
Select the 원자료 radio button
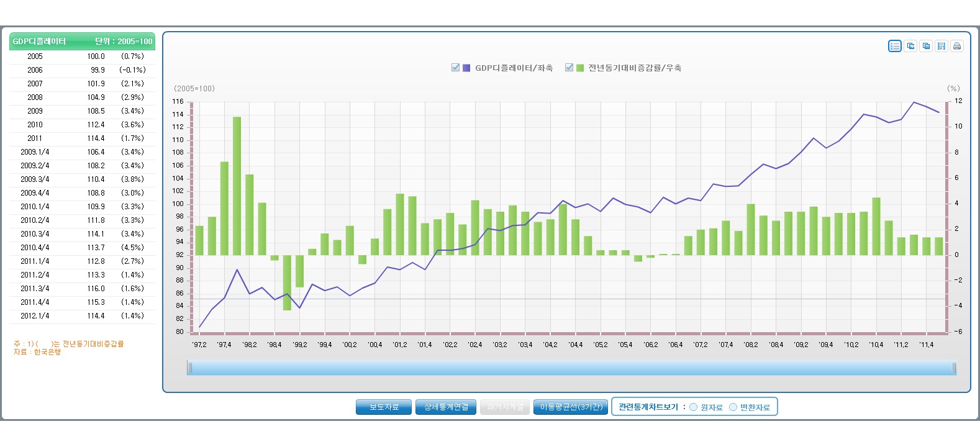(693, 407)
